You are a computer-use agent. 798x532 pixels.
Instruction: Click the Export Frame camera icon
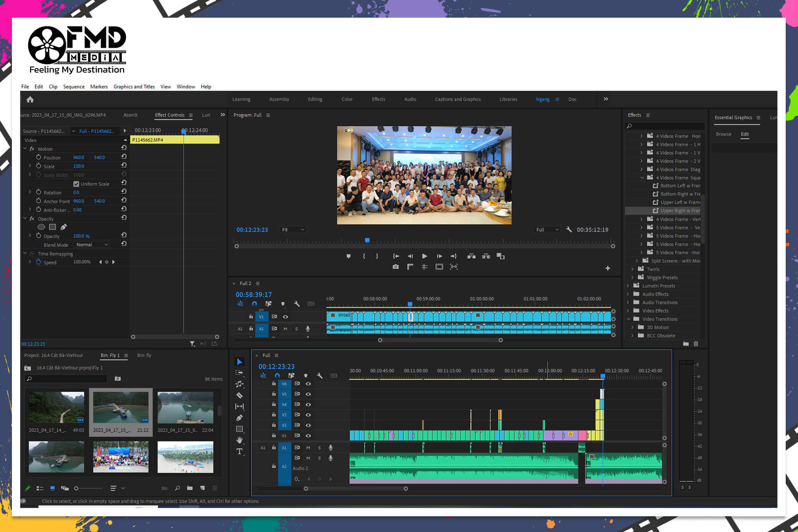coord(396,266)
